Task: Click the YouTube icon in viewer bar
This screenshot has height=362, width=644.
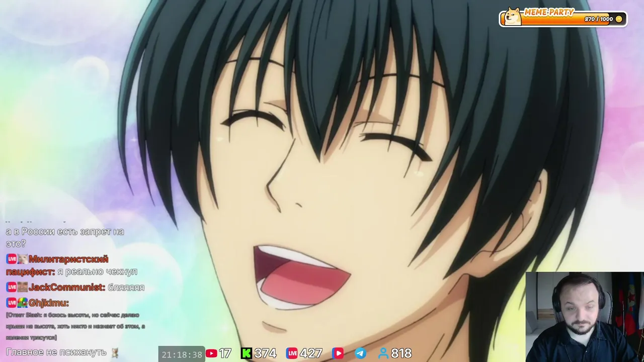Action: coord(211,353)
